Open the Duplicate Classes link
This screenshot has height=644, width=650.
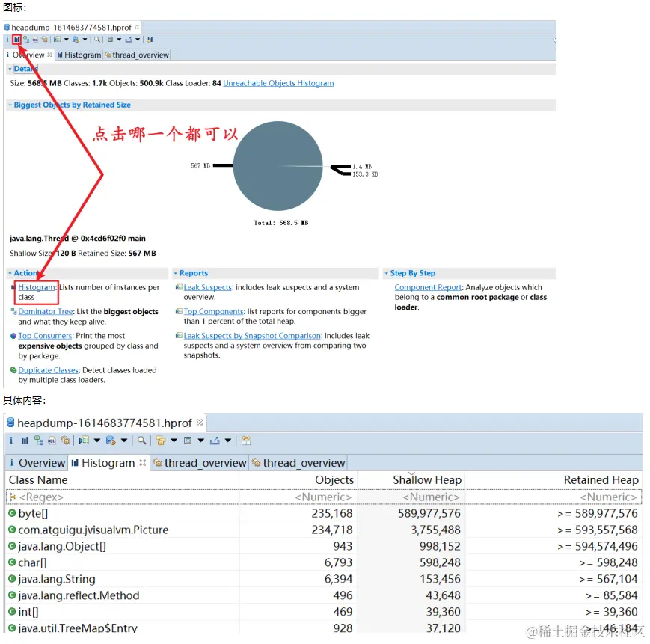[48, 370]
